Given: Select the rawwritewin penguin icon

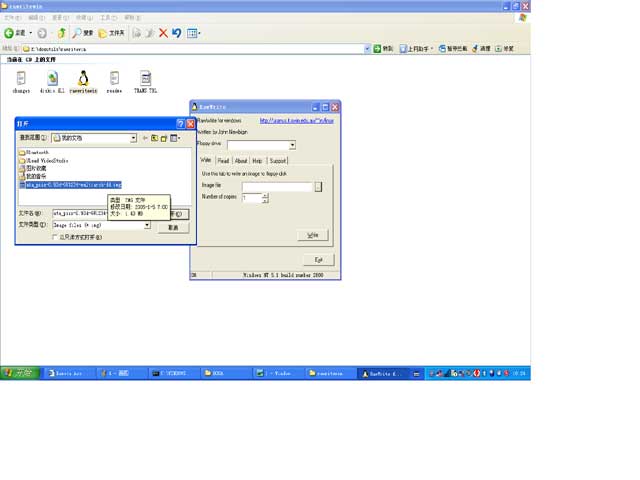Looking at the screenshot, I should [83, 78].
